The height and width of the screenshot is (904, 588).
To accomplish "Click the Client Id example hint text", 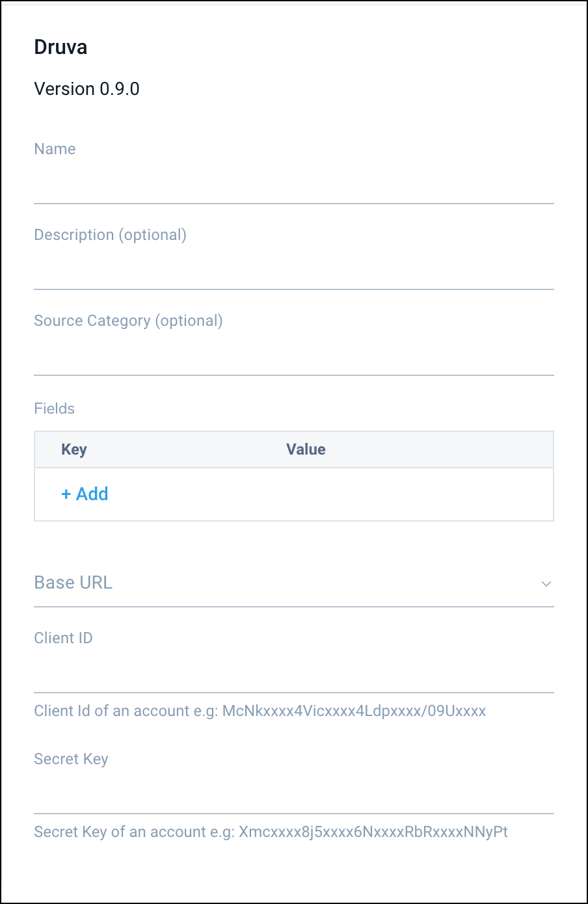I will (260, 711).
